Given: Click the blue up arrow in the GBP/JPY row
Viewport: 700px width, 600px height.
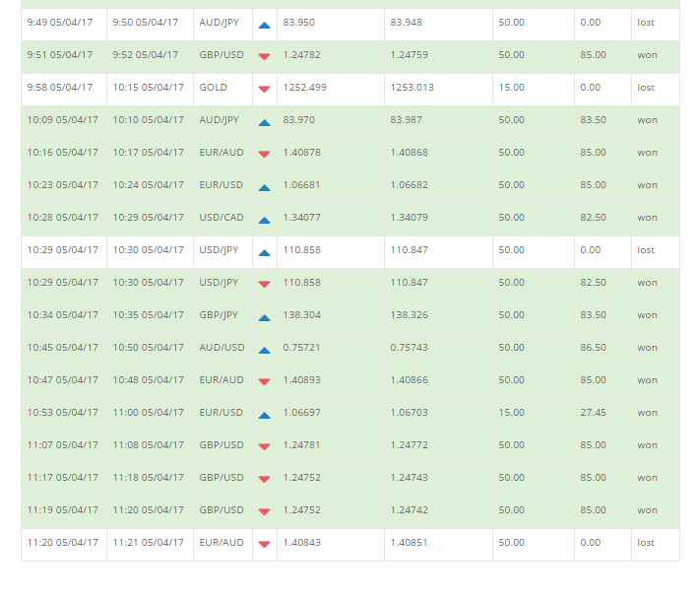Looking at the screenshot, I should (x=264, y=317).
